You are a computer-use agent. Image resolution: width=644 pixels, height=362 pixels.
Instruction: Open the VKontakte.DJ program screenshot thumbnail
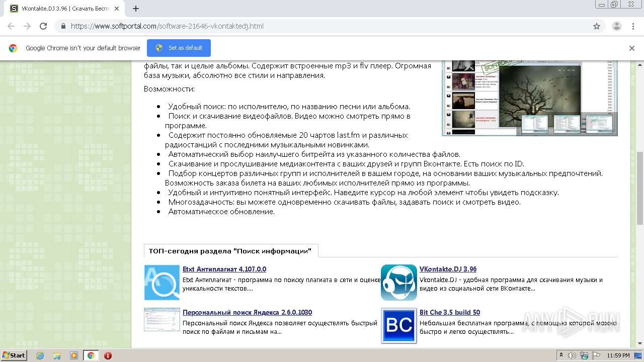pyautogui.click(x=530, y=98)
